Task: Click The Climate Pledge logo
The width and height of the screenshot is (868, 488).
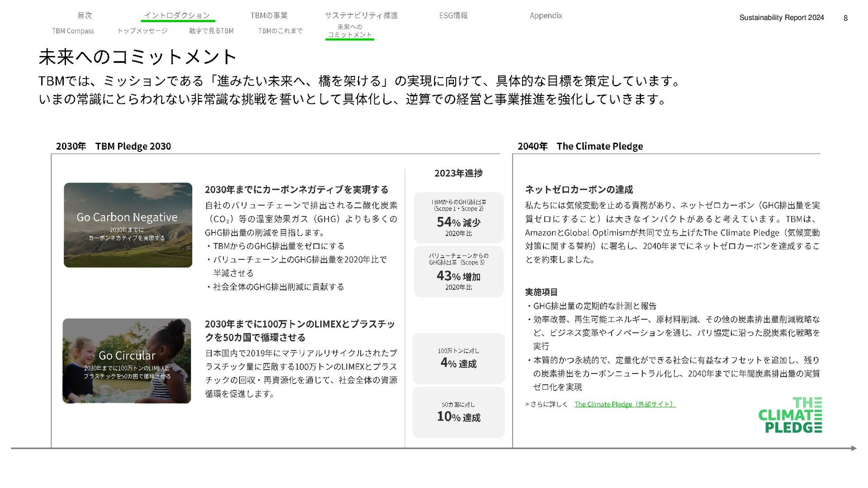Action: [x=790, y=415]
